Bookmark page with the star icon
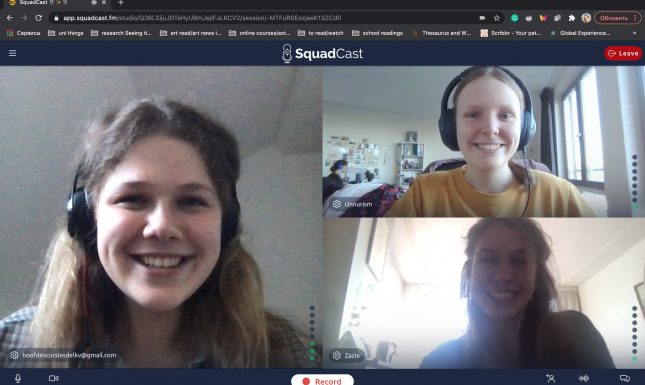 pyautogui.click(x=497, y=18)
